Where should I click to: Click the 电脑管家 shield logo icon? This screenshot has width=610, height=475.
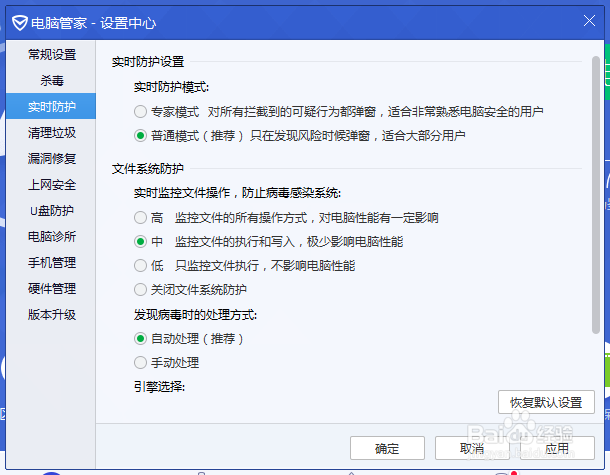pos(19,23)
